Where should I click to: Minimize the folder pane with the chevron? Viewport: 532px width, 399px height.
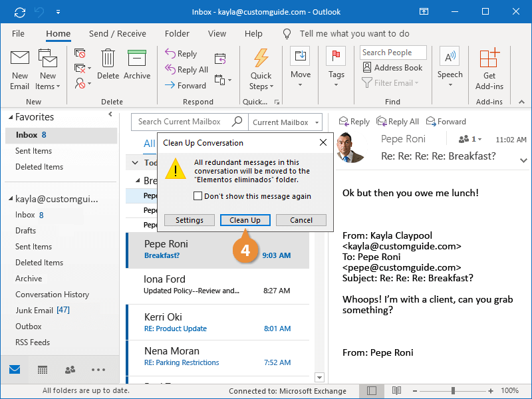pos(110,114)
